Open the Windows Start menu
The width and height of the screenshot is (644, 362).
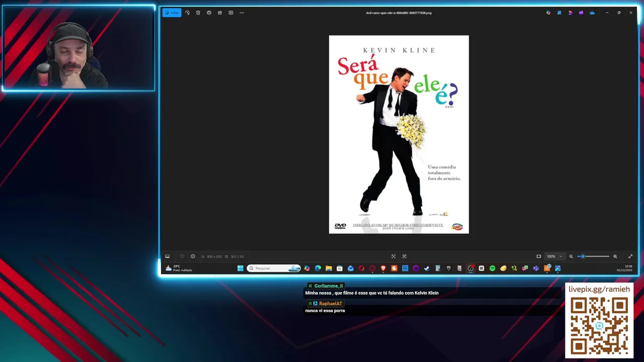coord(240,268)
